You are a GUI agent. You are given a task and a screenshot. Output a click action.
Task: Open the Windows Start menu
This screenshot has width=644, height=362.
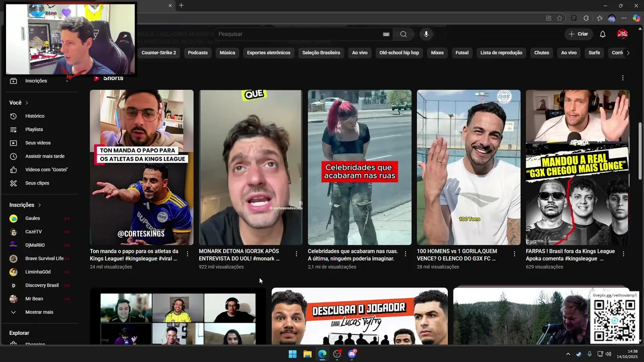click(292, 354)
